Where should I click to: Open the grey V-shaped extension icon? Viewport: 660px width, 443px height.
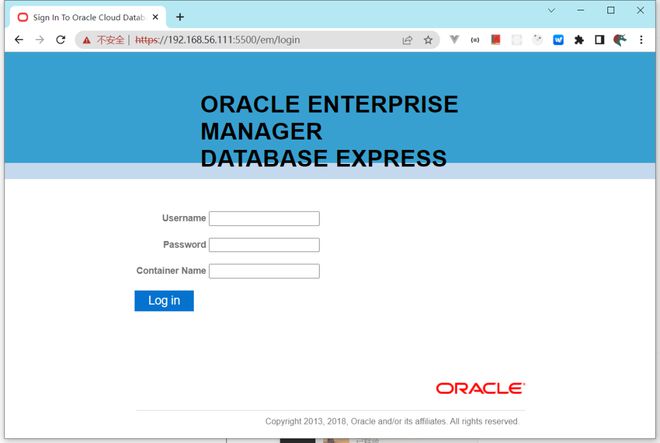coord(454,40)
